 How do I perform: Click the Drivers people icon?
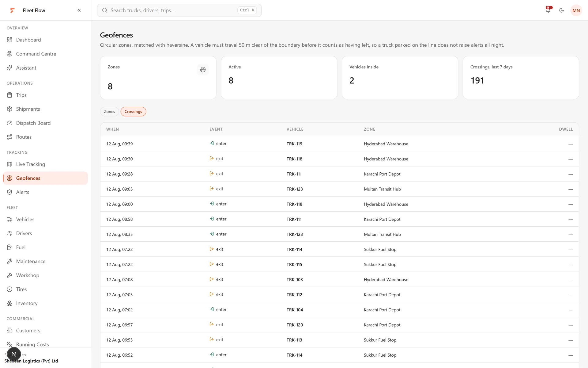point(10,233)
